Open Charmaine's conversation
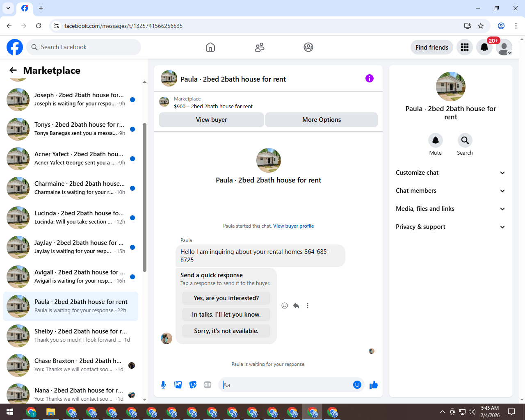This screenshot has height=420, width=525. [71, 188]
